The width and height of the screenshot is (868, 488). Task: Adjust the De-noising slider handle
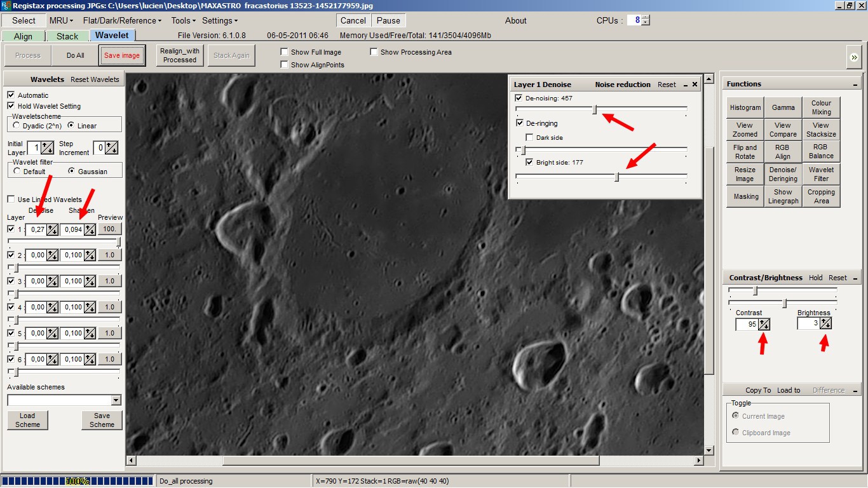(x=595, y=109)
